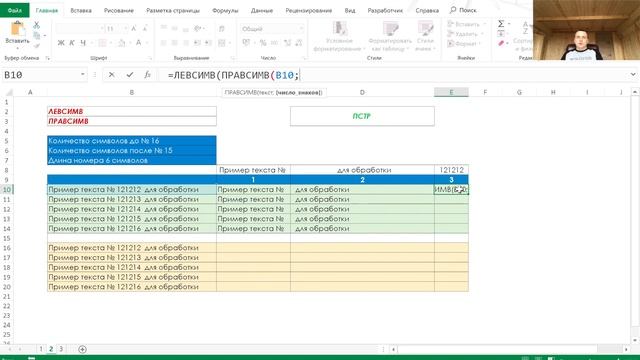This screenshot has height=360, width=640.
Task: Select cell containing 121212 in row 8
Action: tap(451, 170)
